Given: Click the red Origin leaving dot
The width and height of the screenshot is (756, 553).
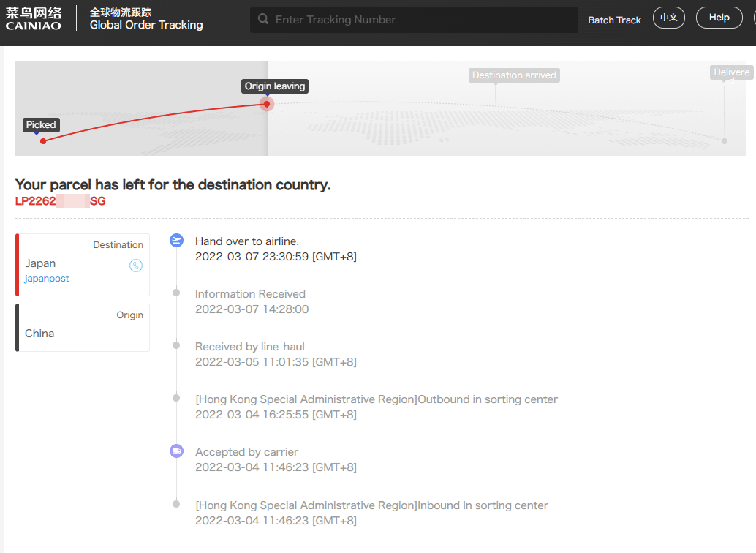Looking at the screenshot, I should tap(268, 104).
